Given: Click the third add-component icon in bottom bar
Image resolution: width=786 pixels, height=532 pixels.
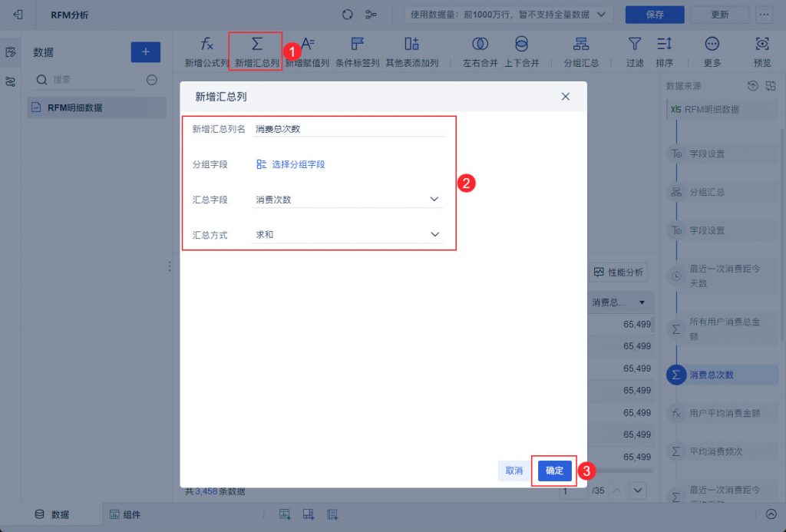Looking at the screenshot, I should point(332,514).
